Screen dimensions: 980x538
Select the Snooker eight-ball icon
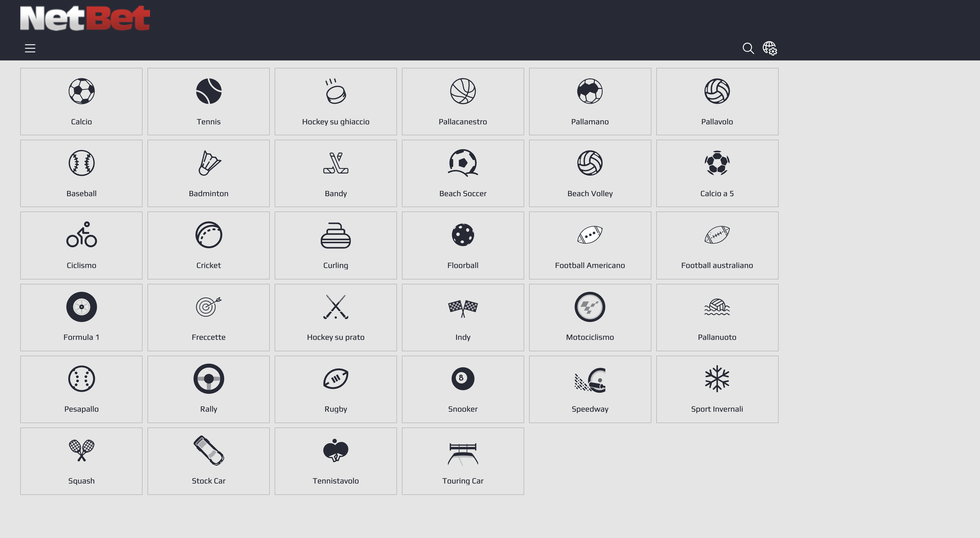[463, 378]
